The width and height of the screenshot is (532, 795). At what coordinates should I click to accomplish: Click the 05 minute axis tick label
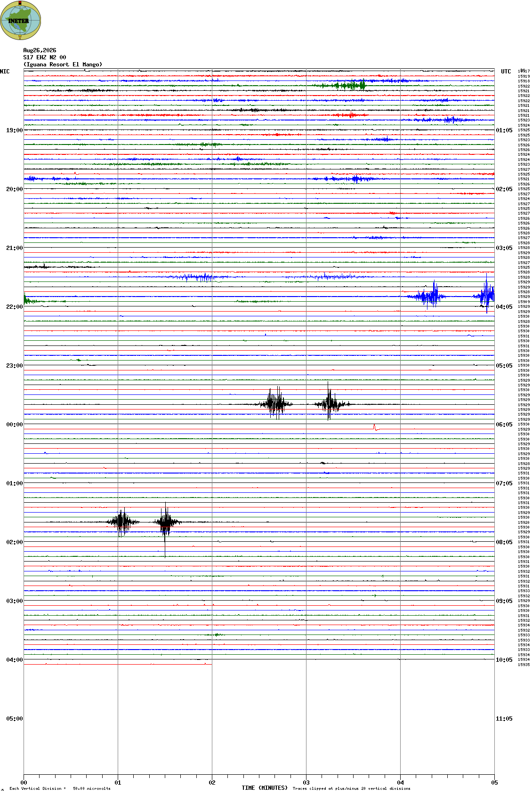tap(494, 783)
